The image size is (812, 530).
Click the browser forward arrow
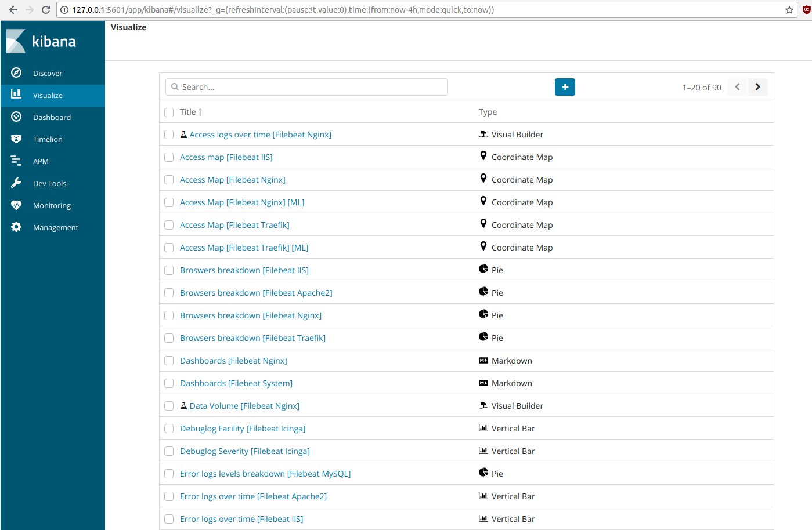coord(29,10)
